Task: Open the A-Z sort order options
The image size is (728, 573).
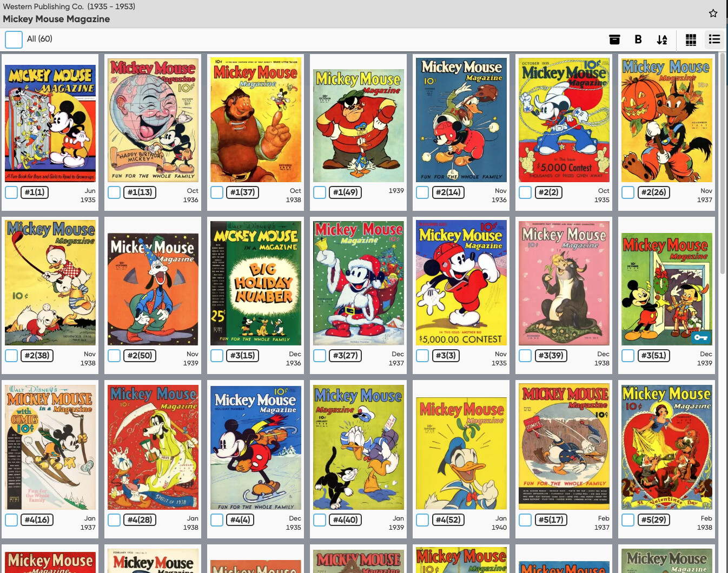Action: 662,39
